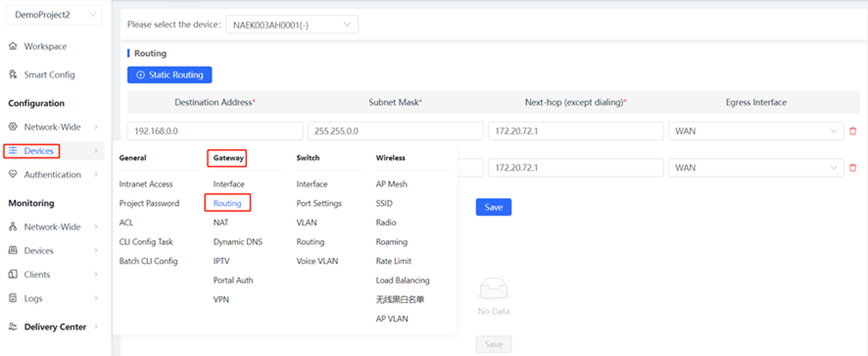
Task: Click the Static Routing add button
Action: [x=169, y=75]
